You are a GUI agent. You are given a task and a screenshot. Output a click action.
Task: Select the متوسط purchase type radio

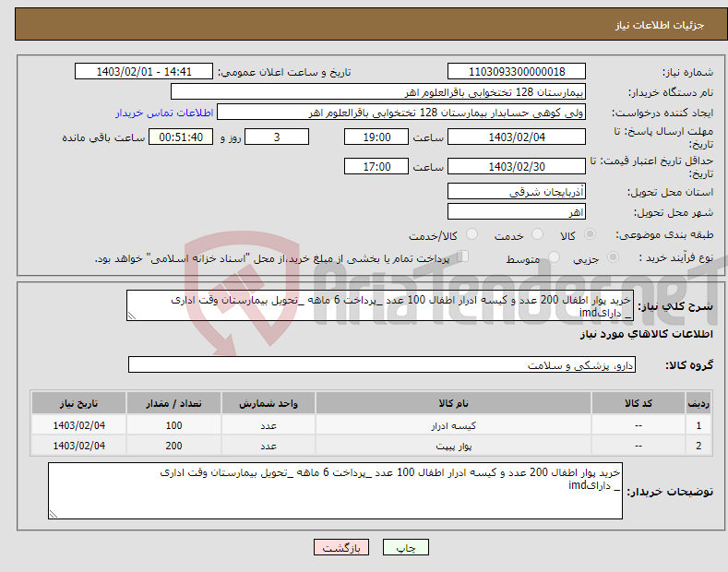tap(554, 256)
